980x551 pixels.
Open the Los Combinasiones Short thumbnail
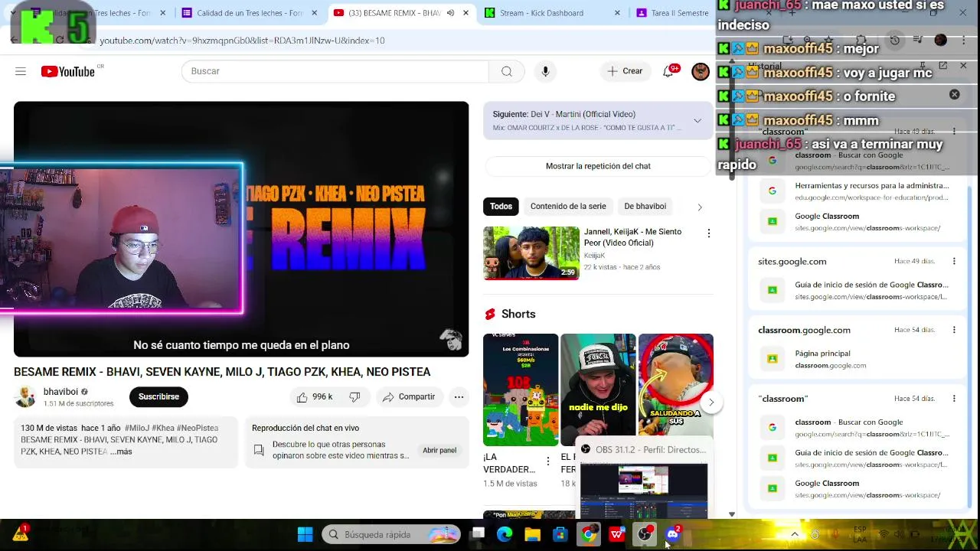click(x=521, y=390)
